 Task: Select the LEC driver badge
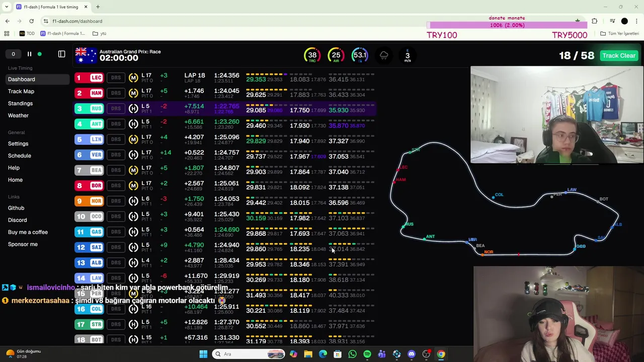coord(90,77)
